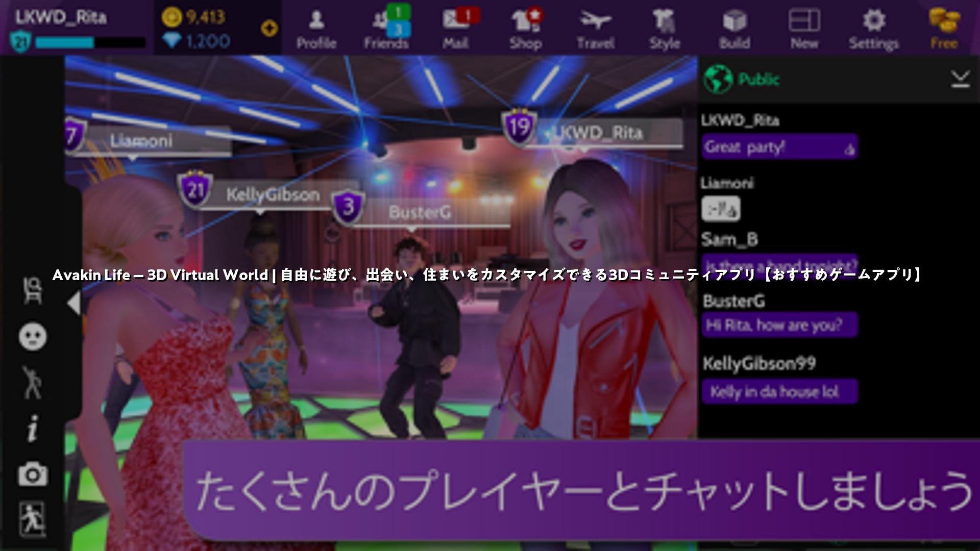Open the Travel menu
Viewport: 980px width, 551px height.
(596, 29)
